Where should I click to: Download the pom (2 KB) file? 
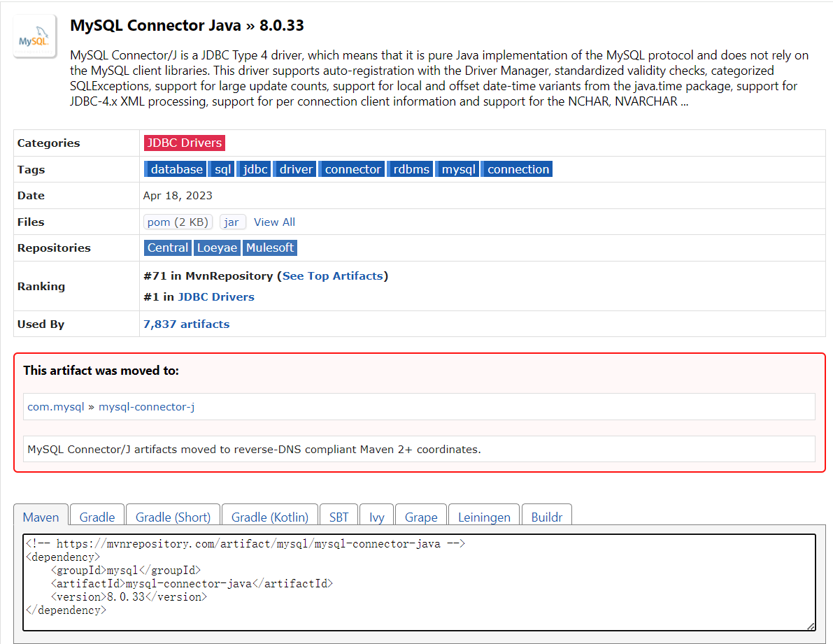coord(178,222)
